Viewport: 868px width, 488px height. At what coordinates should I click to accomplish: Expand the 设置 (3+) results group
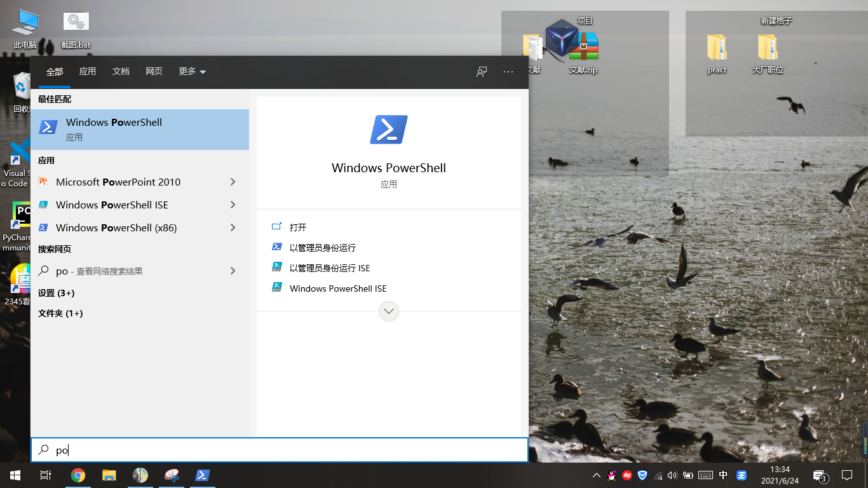[x=57, y=293]
